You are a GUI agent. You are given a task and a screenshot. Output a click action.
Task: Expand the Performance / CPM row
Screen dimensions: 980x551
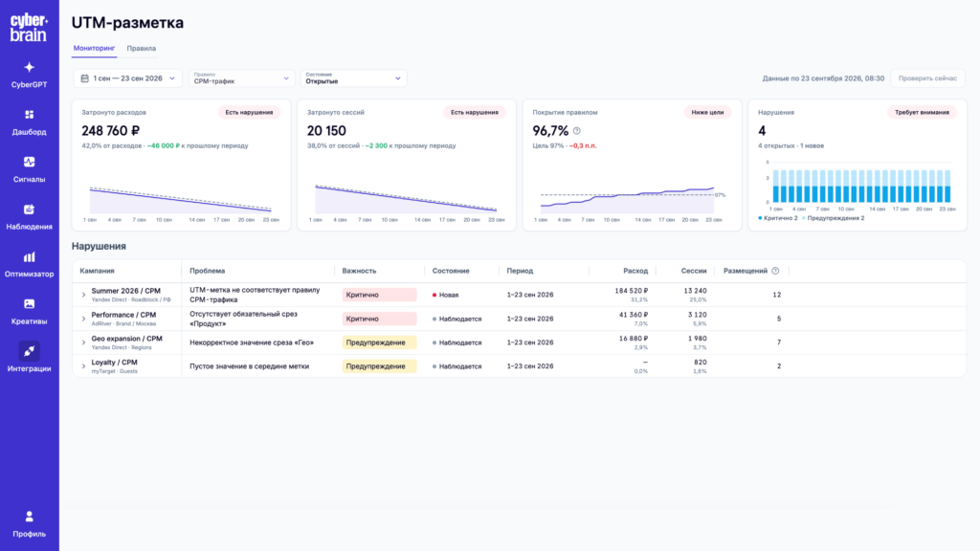(x=84, y=319)
